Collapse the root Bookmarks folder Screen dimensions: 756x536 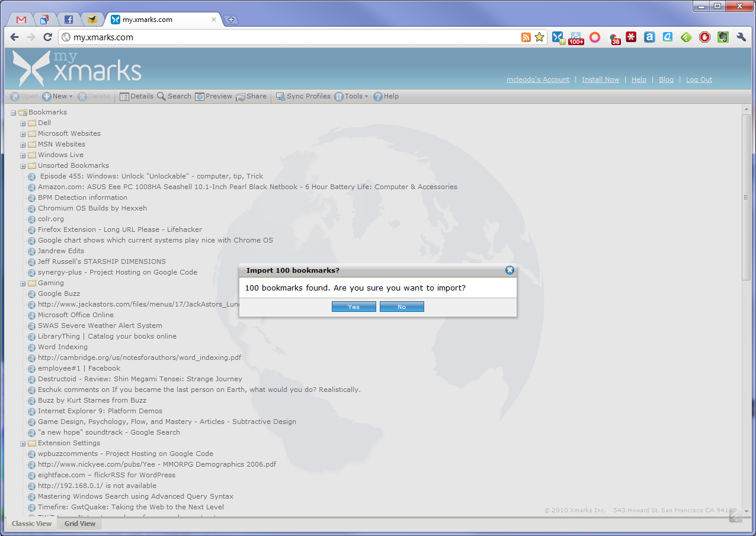point(13,113)
